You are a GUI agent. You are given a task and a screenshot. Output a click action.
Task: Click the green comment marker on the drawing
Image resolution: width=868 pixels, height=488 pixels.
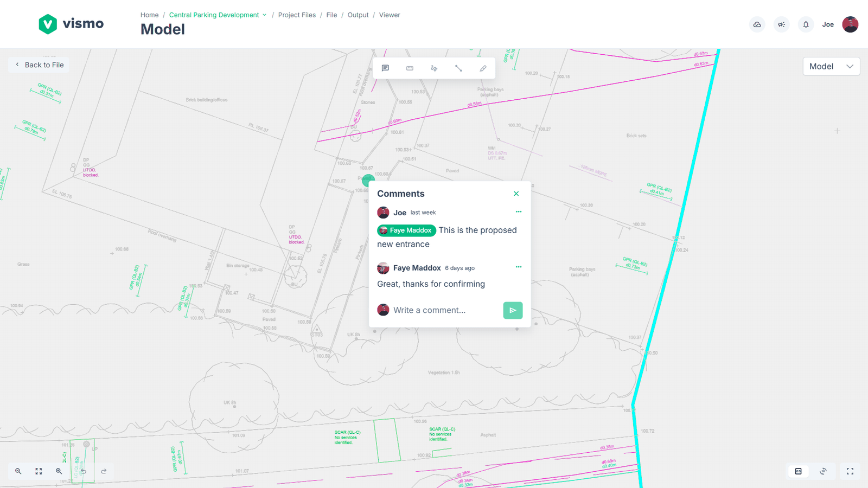point(368,180)
